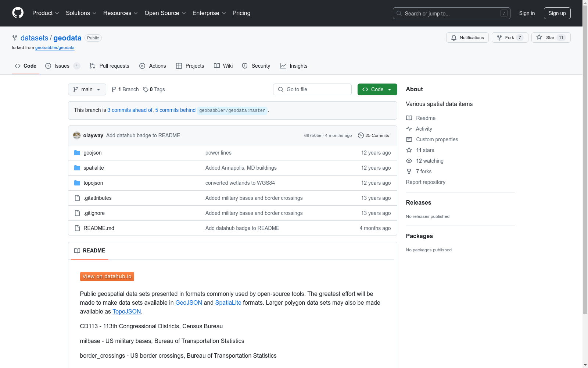Switch to the Code tab
588x368 pixels.
pos(26,66)
